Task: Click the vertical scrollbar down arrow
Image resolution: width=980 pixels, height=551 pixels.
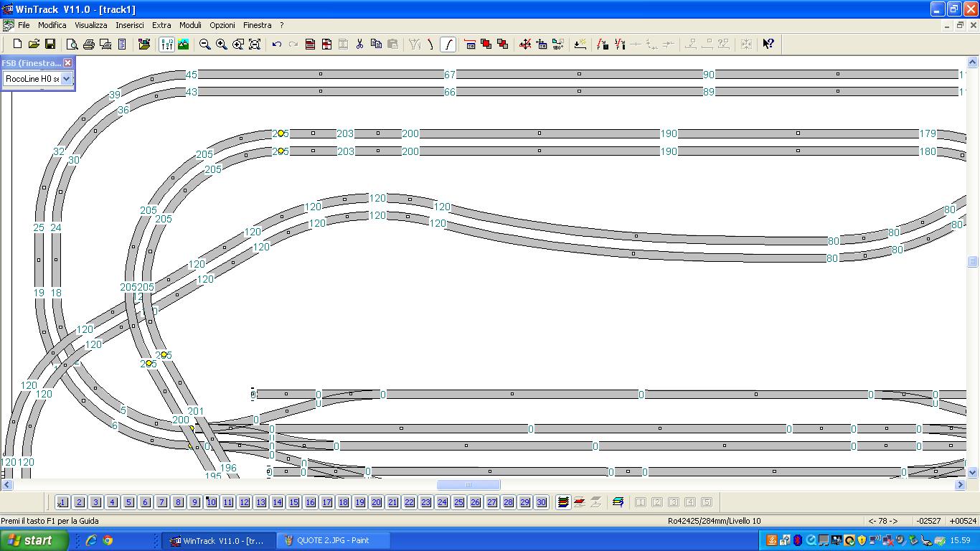Action: [x=973, y=472]
